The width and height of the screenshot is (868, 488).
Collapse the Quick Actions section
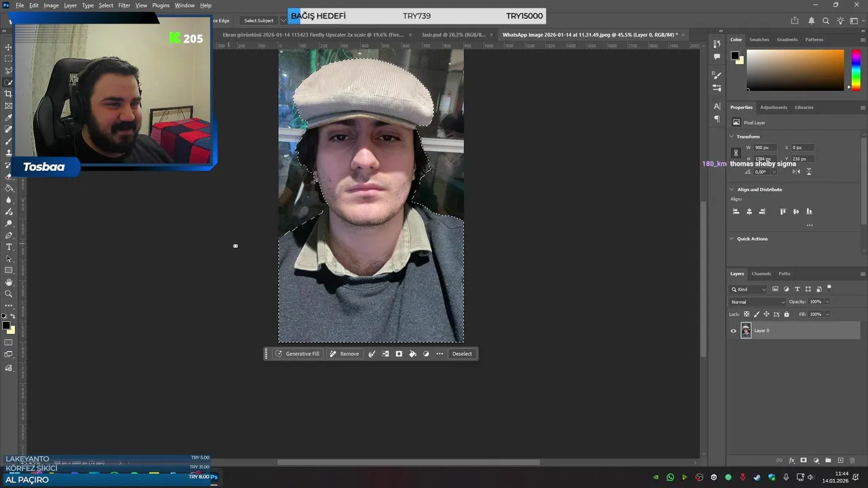point(732,239)
